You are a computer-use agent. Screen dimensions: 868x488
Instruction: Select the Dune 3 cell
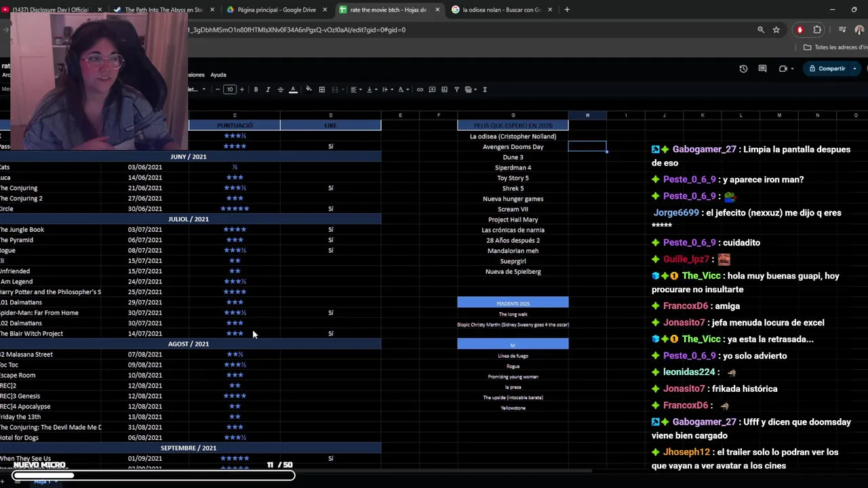click(513, 157)
